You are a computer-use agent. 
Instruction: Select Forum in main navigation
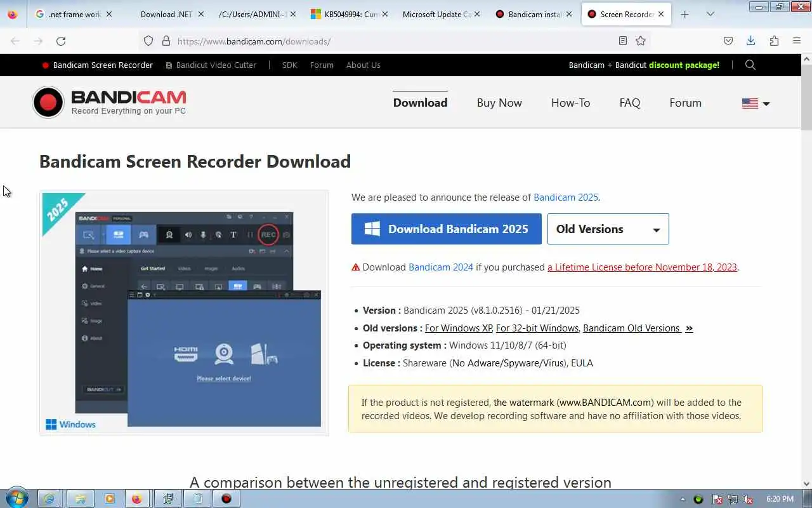coord(685,102)
